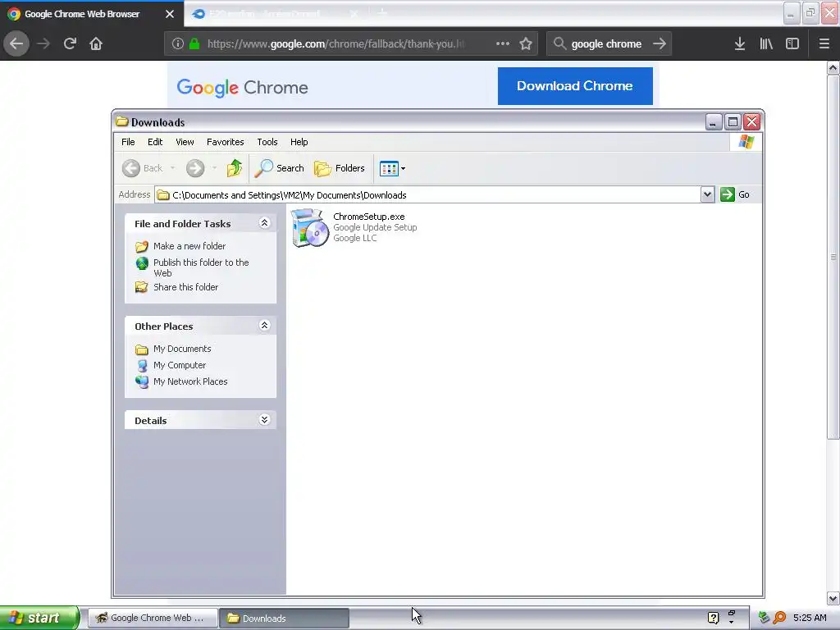Bookmark this page with the star icon

(x=526, y=43)
